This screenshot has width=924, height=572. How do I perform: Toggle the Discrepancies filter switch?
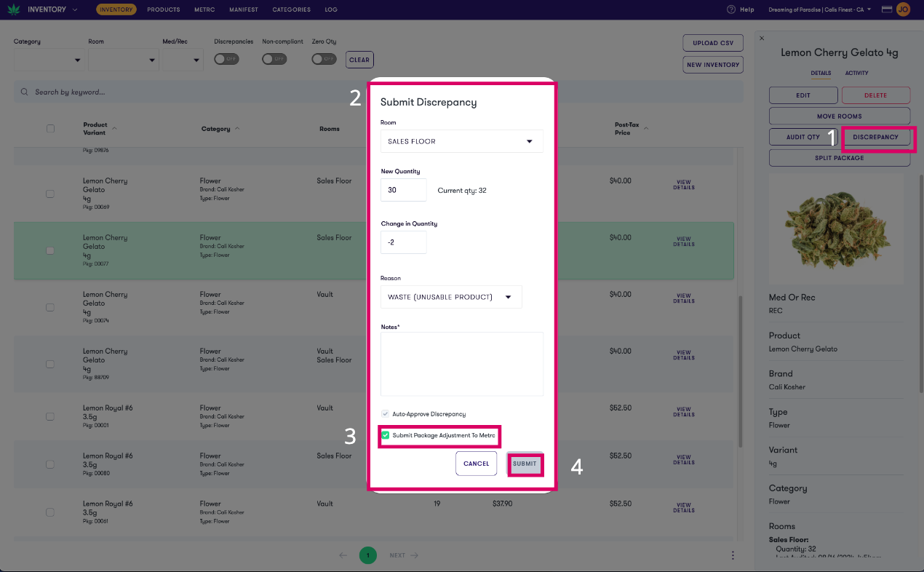[x=226, y=59]
